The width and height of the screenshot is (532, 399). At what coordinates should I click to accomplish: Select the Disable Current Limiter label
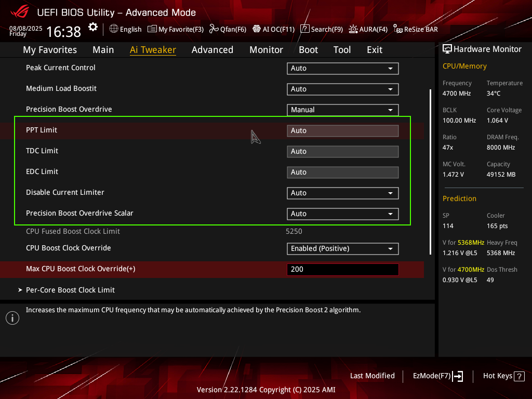tap(65, 192)
